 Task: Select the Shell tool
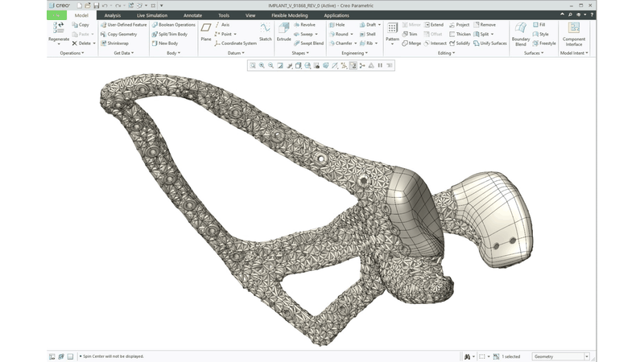[368, 34]
